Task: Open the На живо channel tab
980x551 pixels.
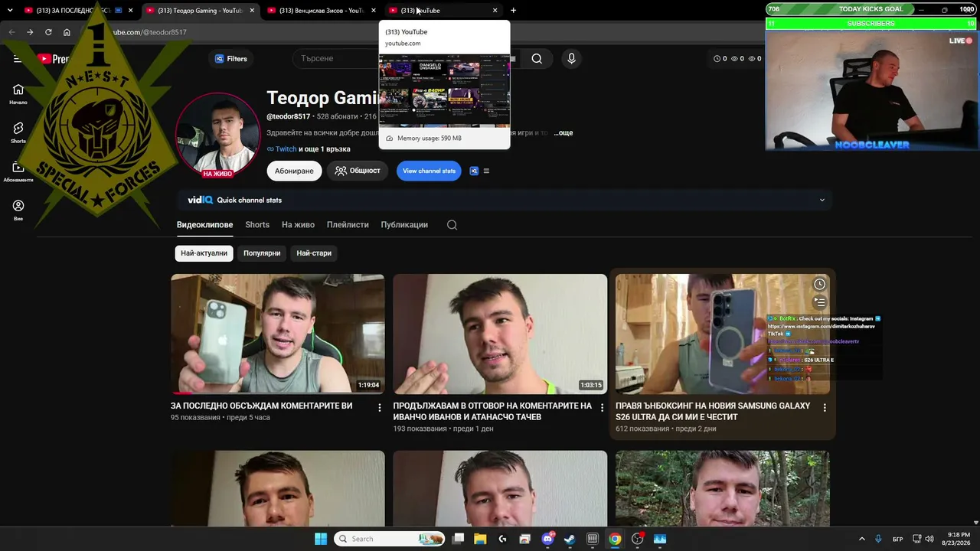Action: pyautogui.click(x=298, y=225)
